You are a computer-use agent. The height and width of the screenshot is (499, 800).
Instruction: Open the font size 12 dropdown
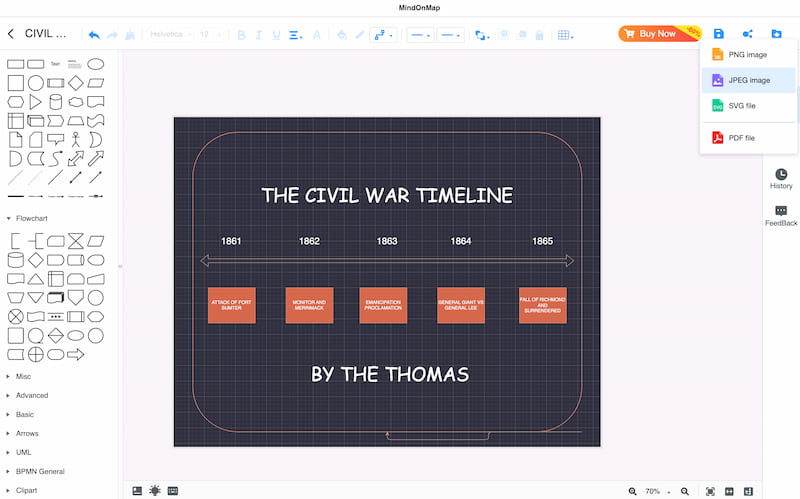(210, 34)
